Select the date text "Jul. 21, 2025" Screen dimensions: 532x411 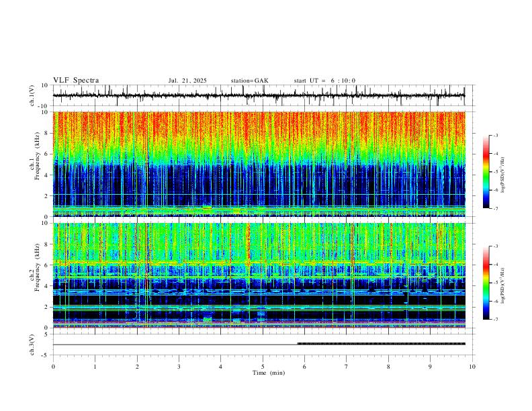(x=187, y=81)
